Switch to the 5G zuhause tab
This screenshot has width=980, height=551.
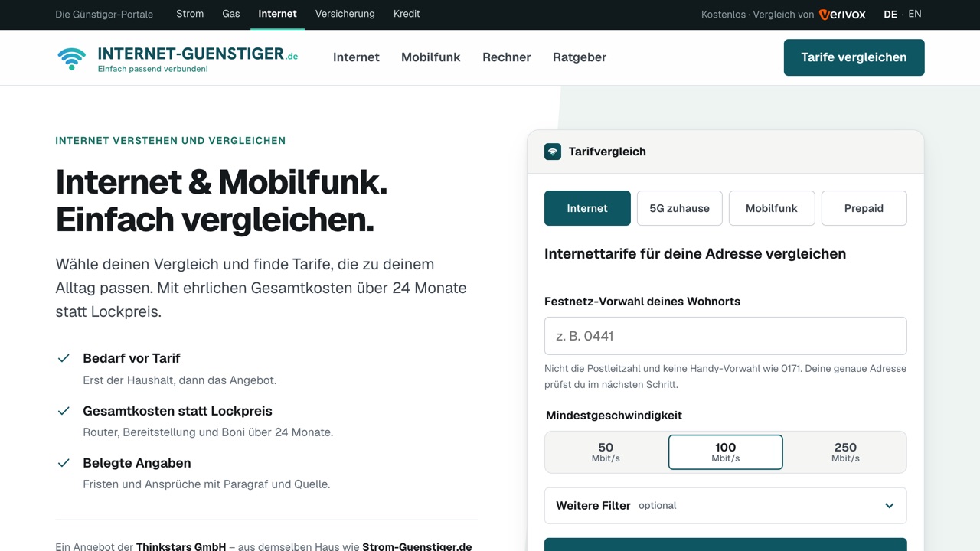(680, 208)
